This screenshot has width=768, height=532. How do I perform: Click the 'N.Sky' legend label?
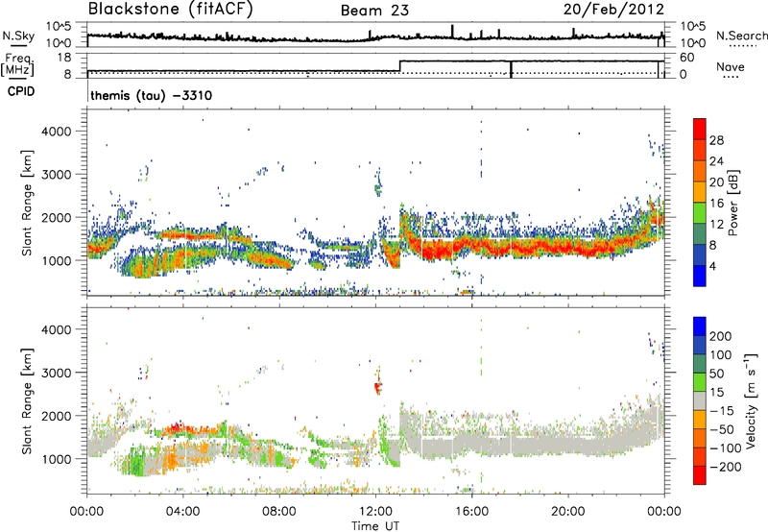(18, 36)
